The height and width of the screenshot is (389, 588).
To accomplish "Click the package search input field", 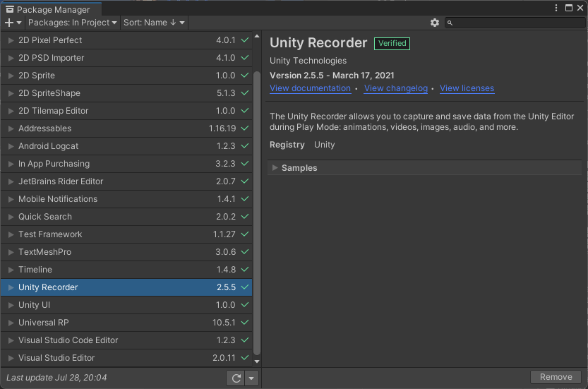I will point(515,23).
